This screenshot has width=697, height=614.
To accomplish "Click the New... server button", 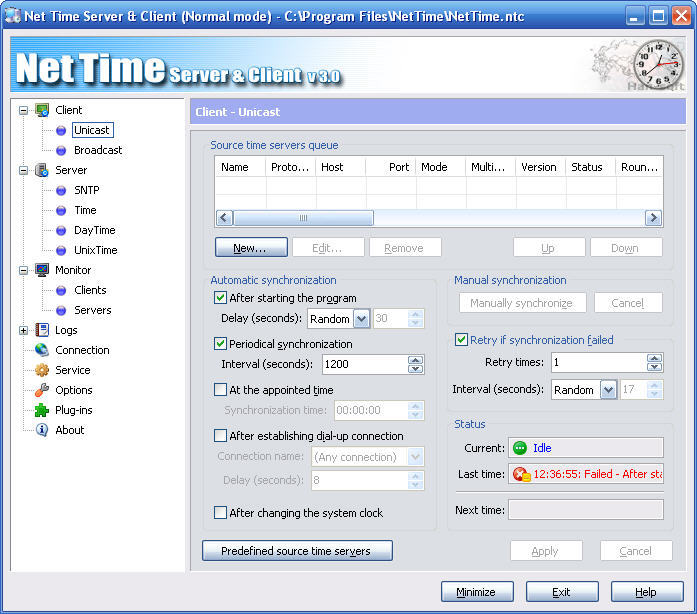I will point(251,247).
